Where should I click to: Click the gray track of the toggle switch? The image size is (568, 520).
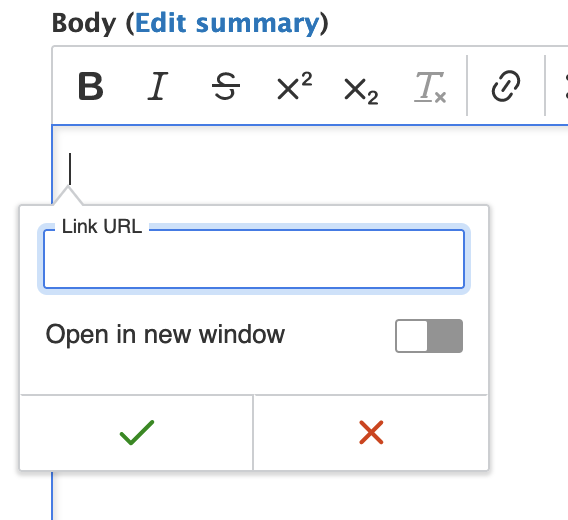(x=445, y=336)
